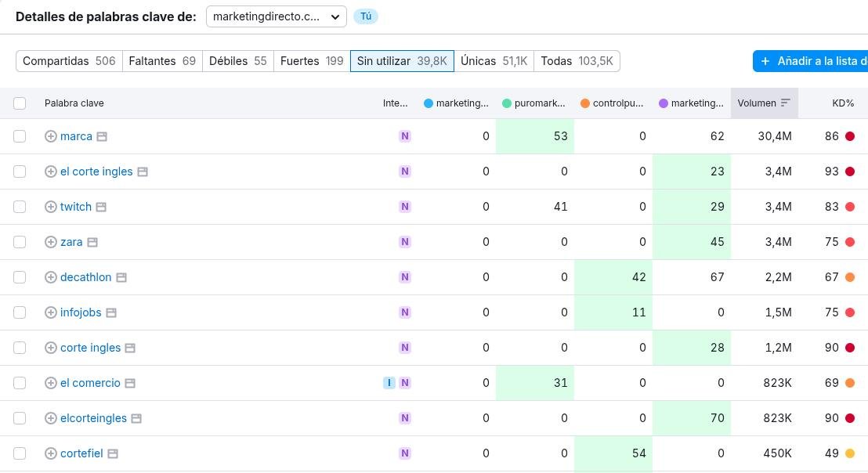868x473 pixels.
Task: Open SERP view icon next to 'decathlon'
Action: coord(121,277)
